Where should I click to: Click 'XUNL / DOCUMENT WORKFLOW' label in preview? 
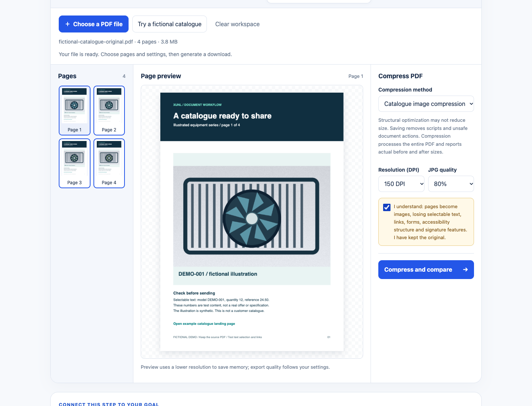[197, 105]
